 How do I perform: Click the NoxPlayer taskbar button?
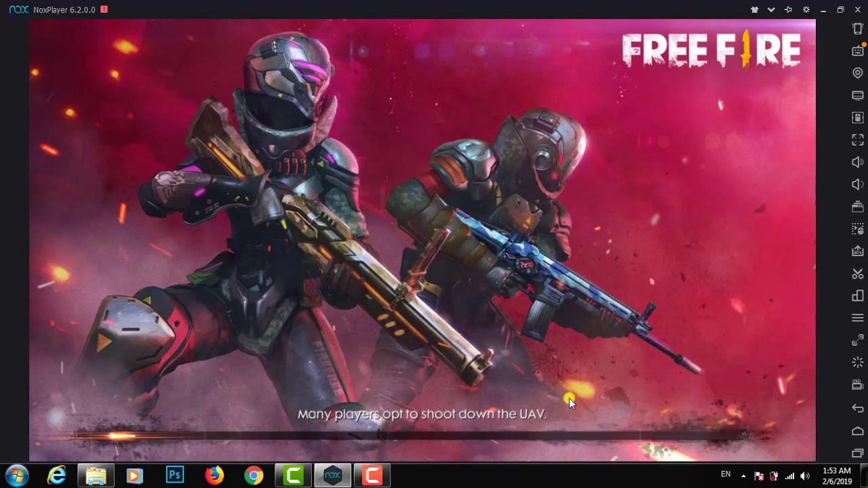tap(332, 476)
